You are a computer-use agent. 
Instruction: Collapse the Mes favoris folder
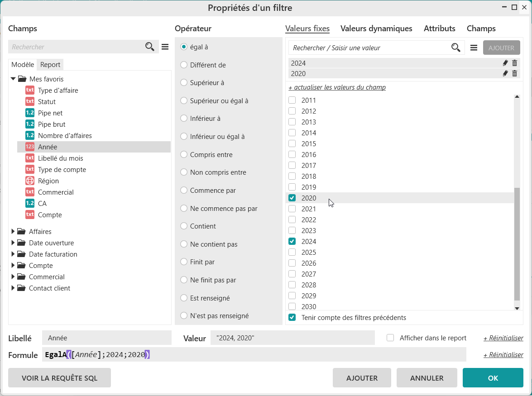coord(13,79)
